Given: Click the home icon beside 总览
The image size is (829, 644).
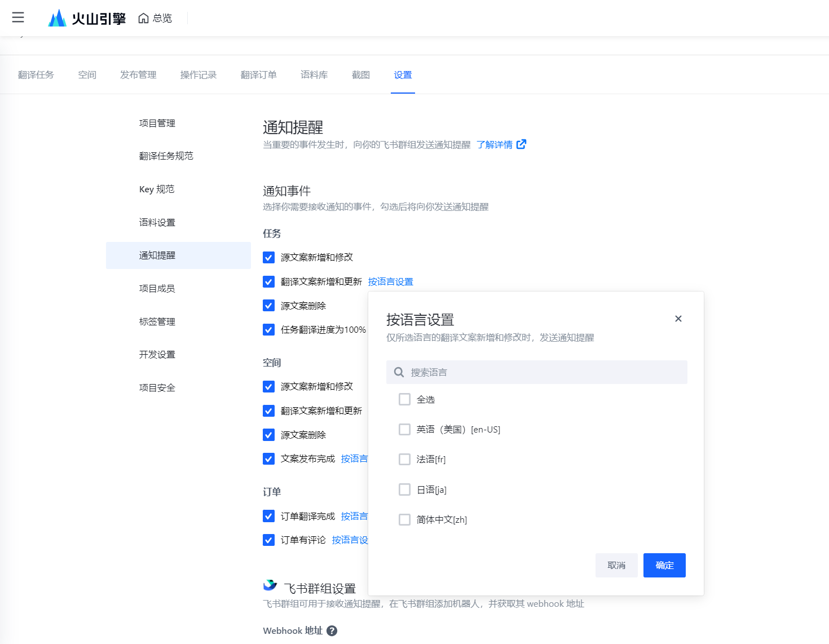Looking at the screenshot, I should point(143,18).
